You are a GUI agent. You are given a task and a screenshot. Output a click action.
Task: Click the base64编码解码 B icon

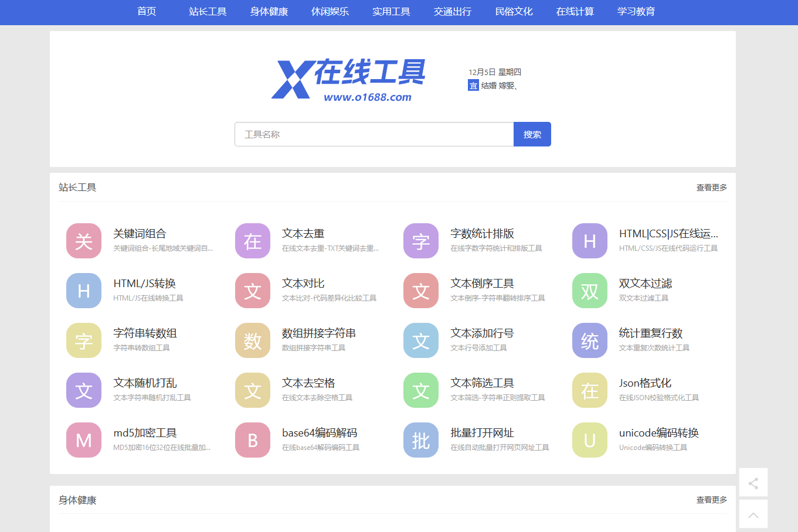253,440
